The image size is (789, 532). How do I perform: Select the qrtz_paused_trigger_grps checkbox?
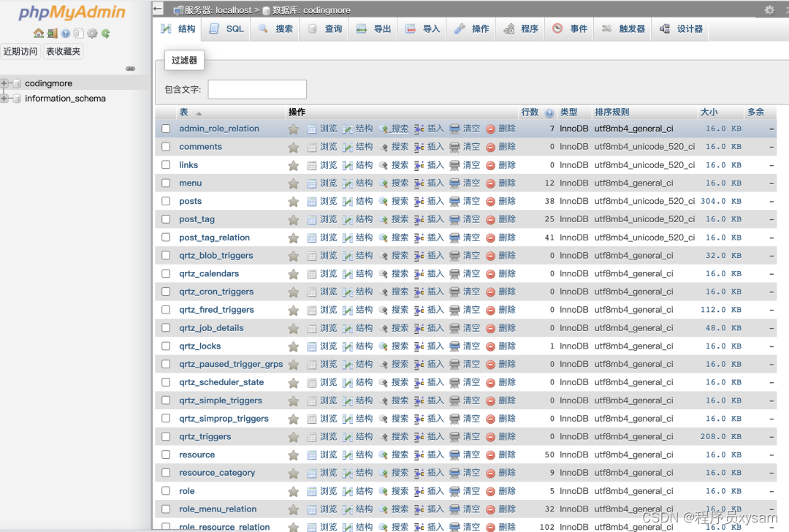click(166, 364)
